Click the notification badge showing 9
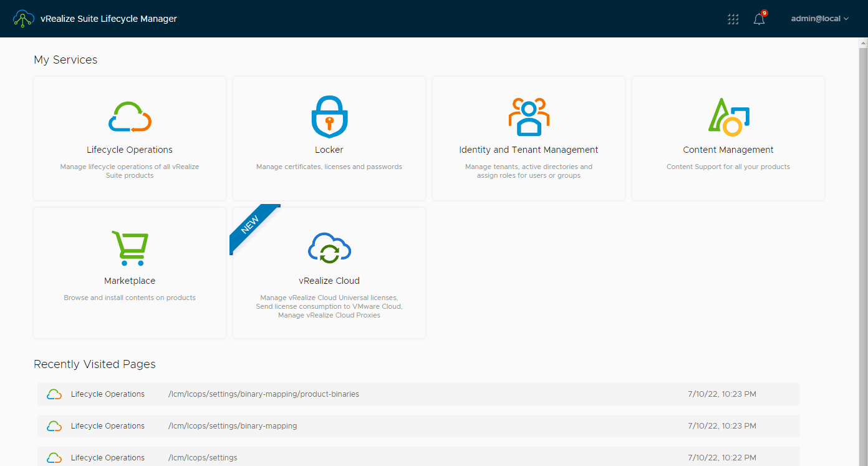The width and height of the screenshot is (868, 466). click(x=764, y=12)
